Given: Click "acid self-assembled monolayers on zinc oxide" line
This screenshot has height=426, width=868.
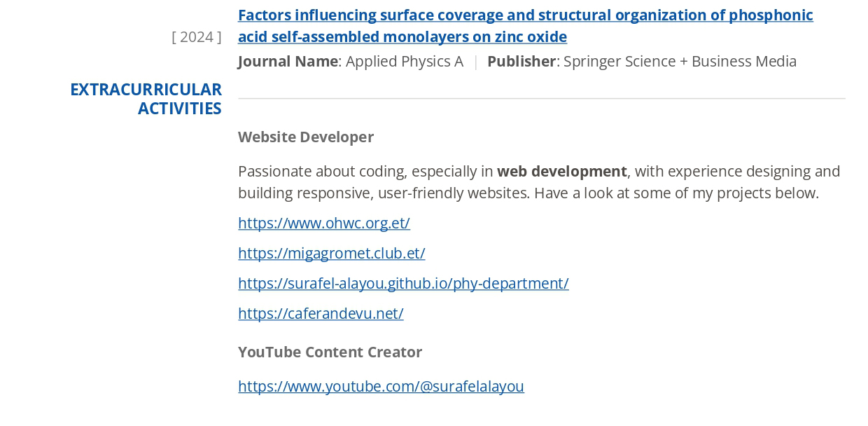Looking at the screenshot, I should 402,36.
